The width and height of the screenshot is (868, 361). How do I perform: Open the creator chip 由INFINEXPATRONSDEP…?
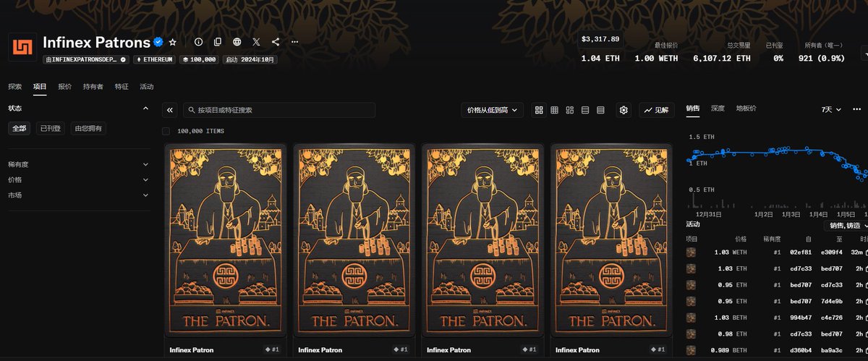(86, 59)
